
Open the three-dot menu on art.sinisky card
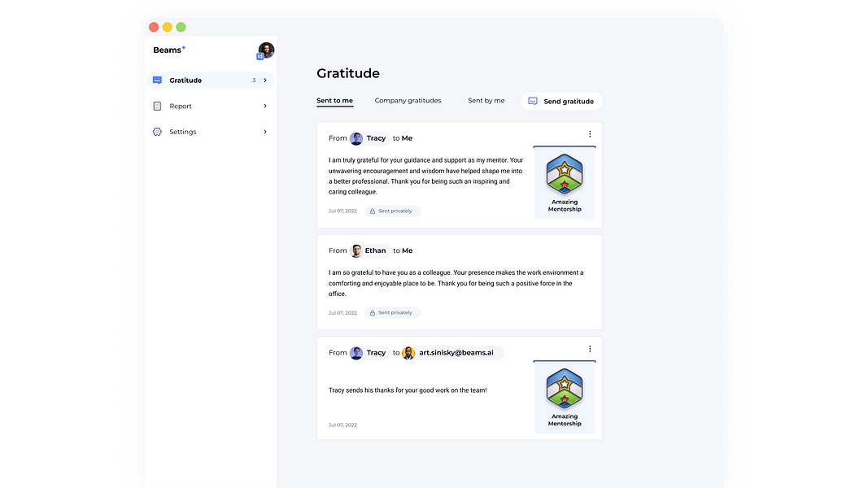tap(590, 349)
